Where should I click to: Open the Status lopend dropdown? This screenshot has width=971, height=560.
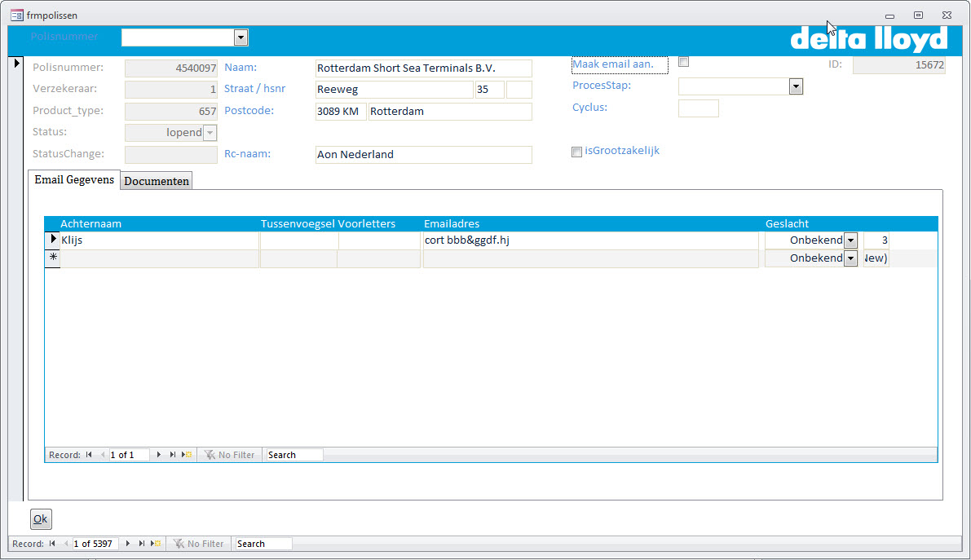click(210, 133)
